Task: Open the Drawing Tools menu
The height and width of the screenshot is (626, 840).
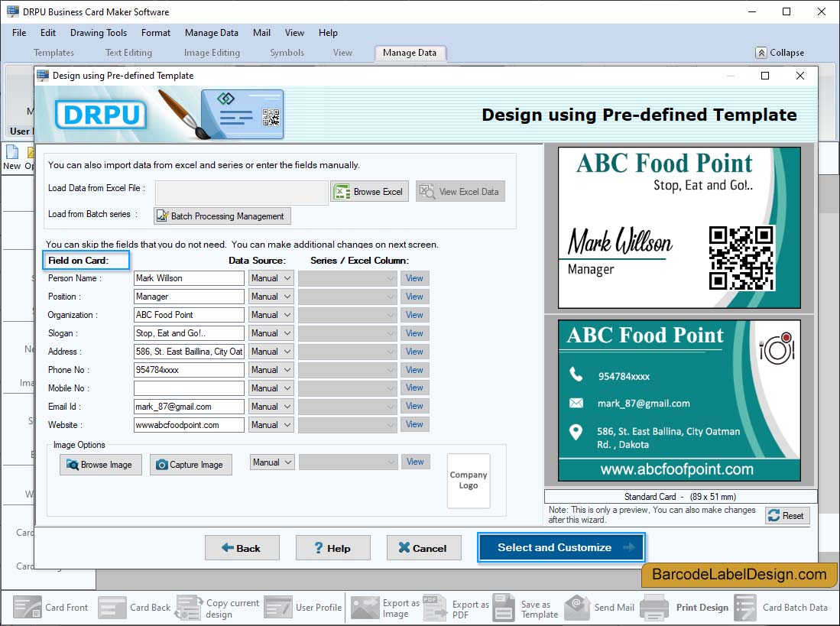Action: [x=99, y=33]
